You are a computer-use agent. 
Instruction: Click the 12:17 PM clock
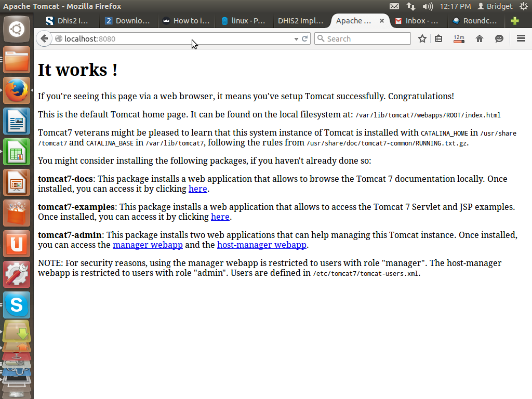click(455, 6)
